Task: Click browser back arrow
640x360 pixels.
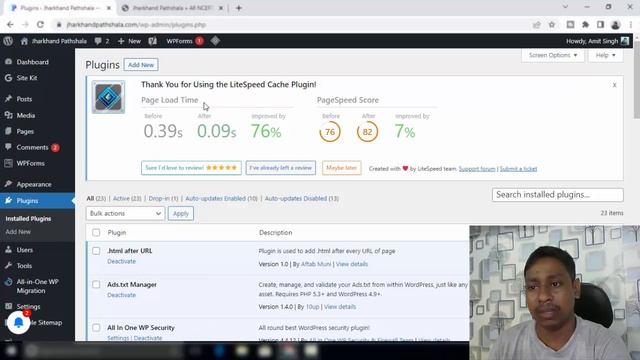Action: pyautogui.click(x=10, y=24)
